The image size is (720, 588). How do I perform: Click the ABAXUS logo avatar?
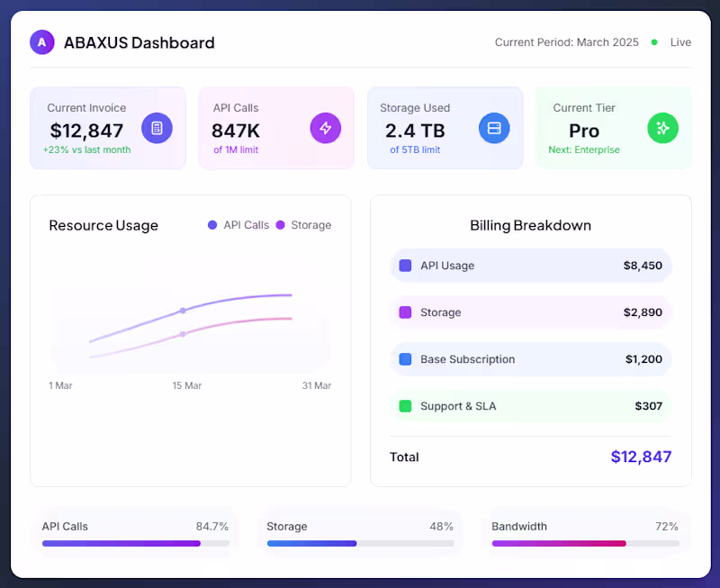point(41,42)
